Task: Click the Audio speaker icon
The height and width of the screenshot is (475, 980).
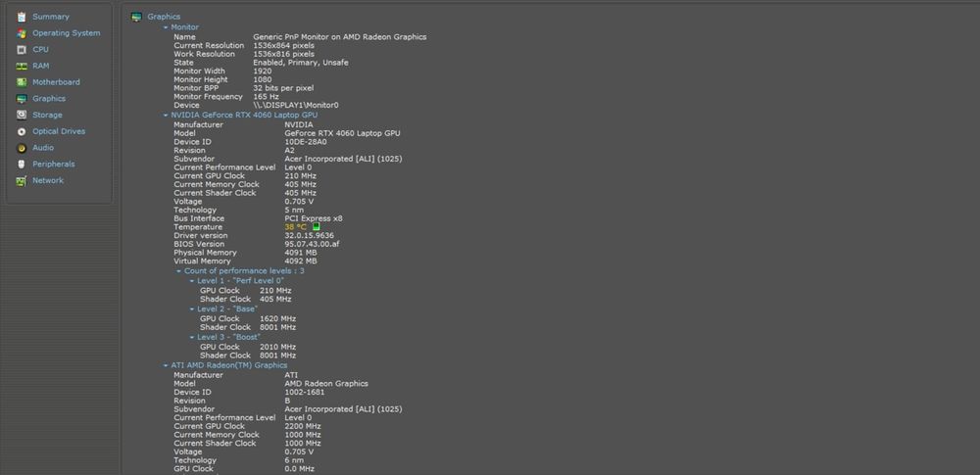Action: [22, 148]
